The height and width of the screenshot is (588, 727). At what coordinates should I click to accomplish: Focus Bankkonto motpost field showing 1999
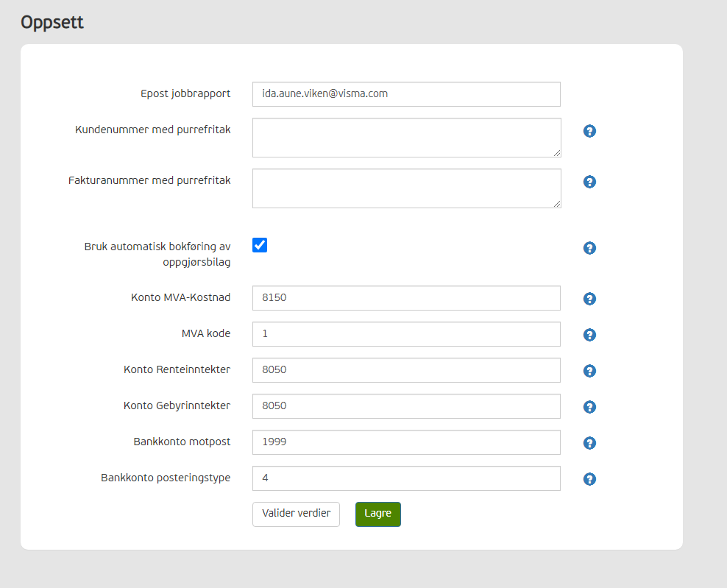pos(406,442)
